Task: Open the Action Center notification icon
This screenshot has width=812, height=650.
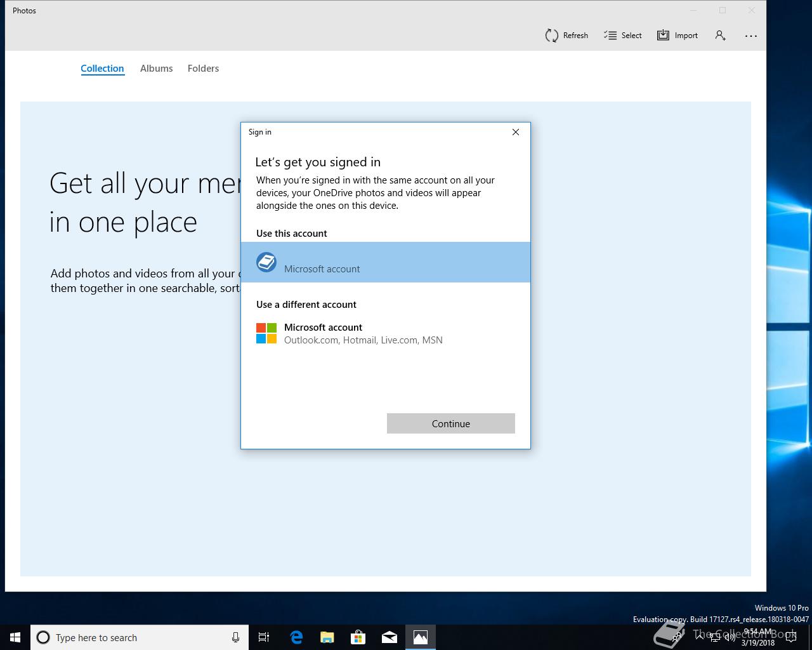Action: tap(791, 637)
